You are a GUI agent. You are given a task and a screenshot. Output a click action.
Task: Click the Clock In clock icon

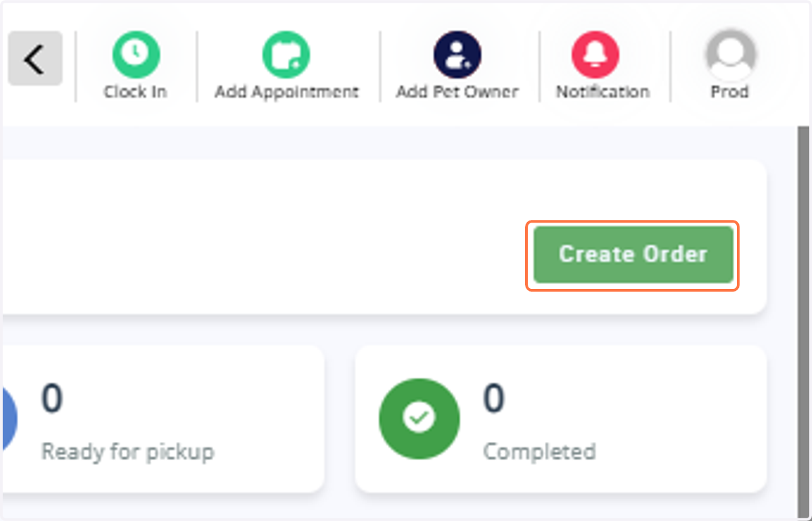click(x=135, y=55)
